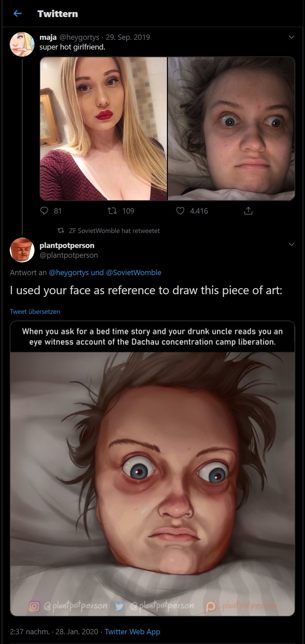This screenshot has width=305, height=644.
Task: Expand options chevron on plantpotperson's tweet
Action: click(291, 244)
